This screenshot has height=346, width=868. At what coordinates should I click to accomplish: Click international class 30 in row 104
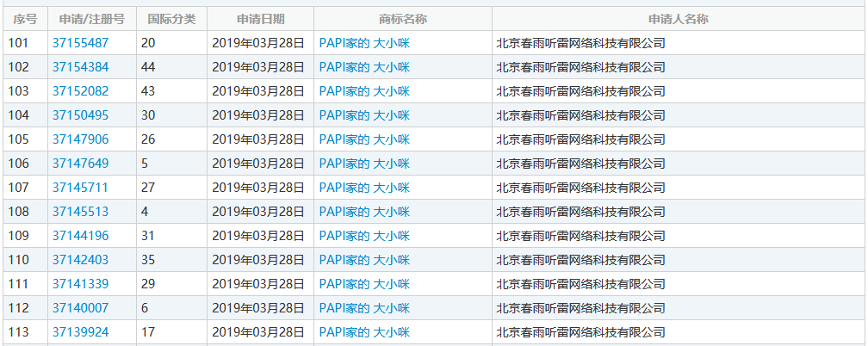click(148, 115)
